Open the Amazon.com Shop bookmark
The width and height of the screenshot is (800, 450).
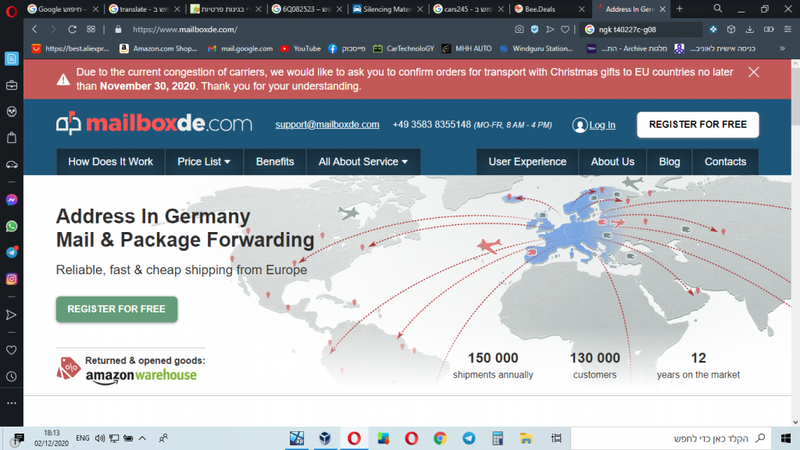[159, 48]
